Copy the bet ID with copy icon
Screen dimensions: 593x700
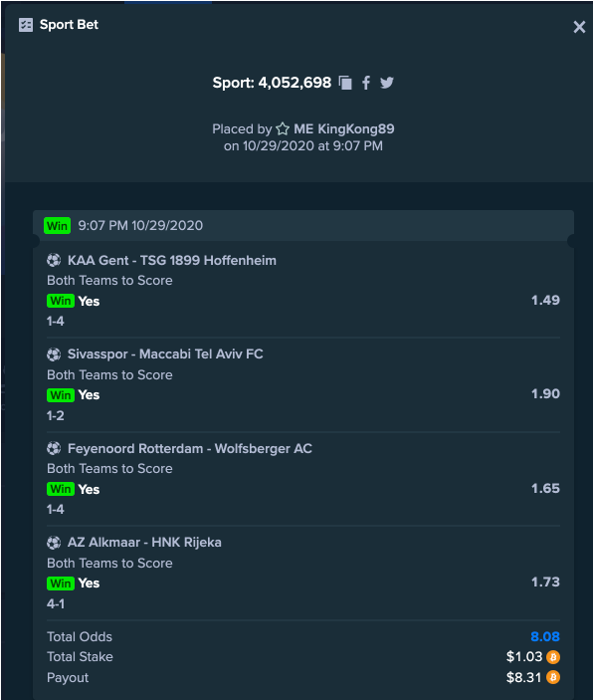pos(345,83)
